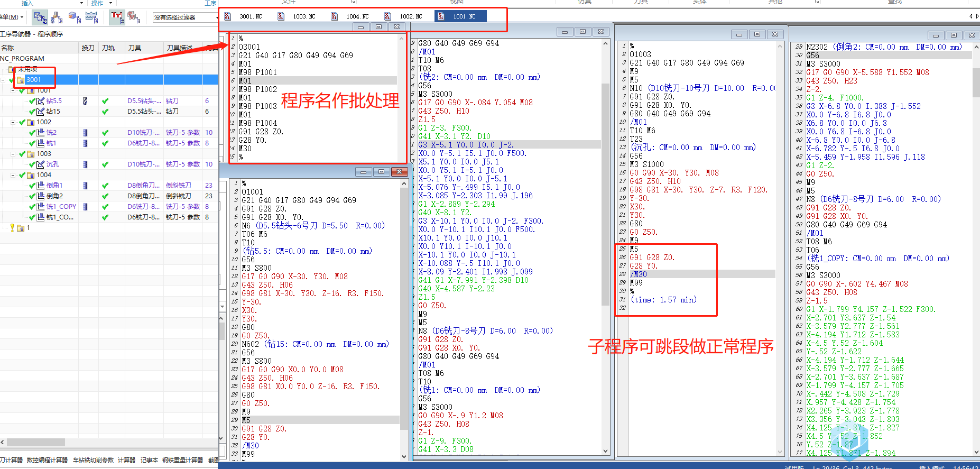Screen dimensions: 980x469
Task: Open the 插入 group dropdown arrow
Action: pyautogui.click(x=81, y=3)
